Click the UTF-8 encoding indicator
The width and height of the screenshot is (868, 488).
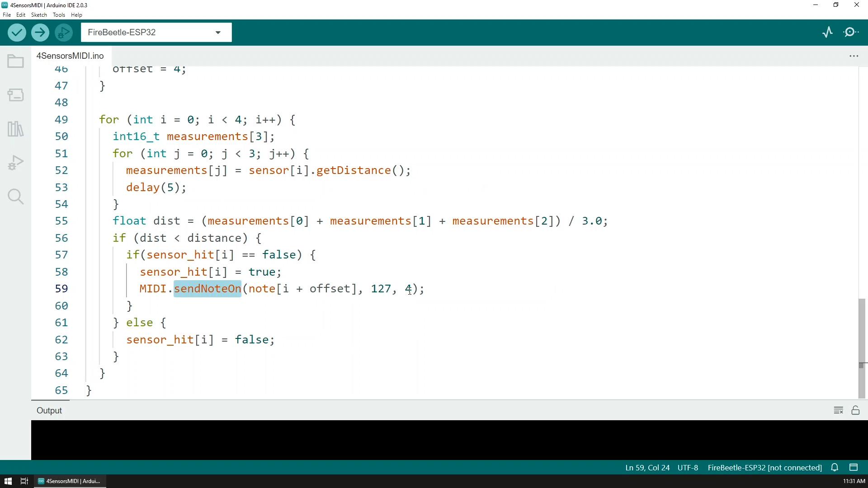tap(688, 468)
